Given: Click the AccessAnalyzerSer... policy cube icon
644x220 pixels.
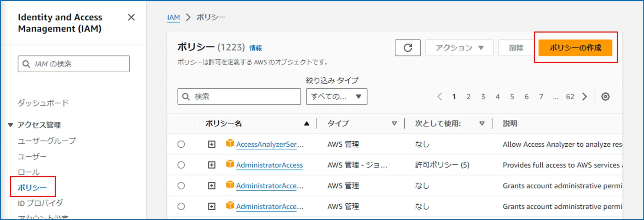Looking at the screenshot, I should pyautogui.click(x=230, y=143).
